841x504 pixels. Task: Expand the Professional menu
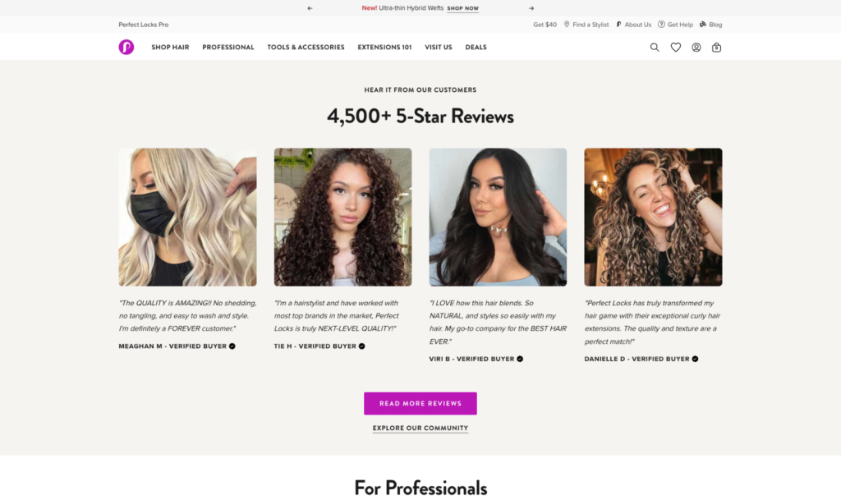[228, 47]
